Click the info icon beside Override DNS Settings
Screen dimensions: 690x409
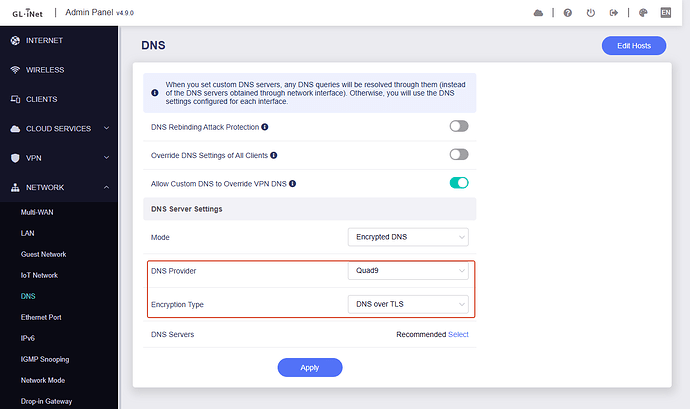(274, 155)
